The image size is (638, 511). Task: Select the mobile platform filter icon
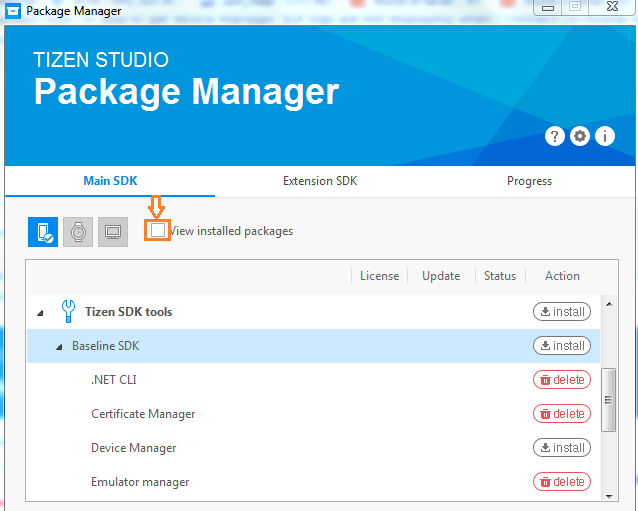pos(43,232)
